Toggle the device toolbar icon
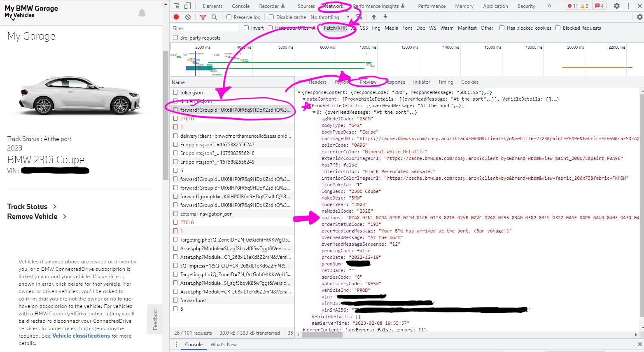Viewport: 644px width, 352px height. coord(187,6)
